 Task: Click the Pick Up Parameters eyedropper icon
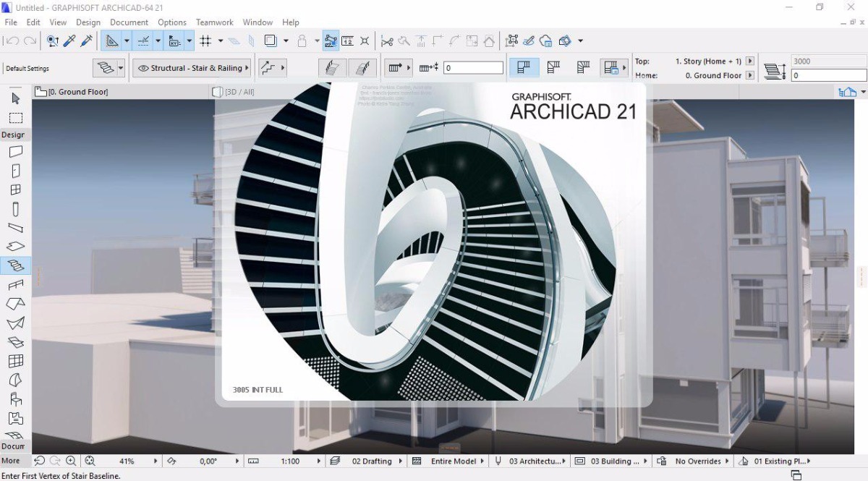click(x=71, y=41)
